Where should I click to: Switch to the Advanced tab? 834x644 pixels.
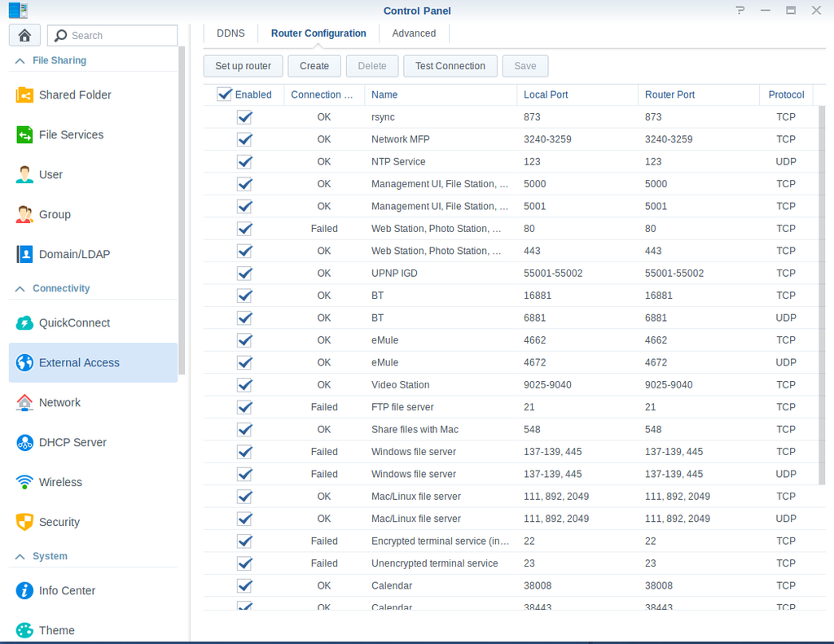point(414,33)
